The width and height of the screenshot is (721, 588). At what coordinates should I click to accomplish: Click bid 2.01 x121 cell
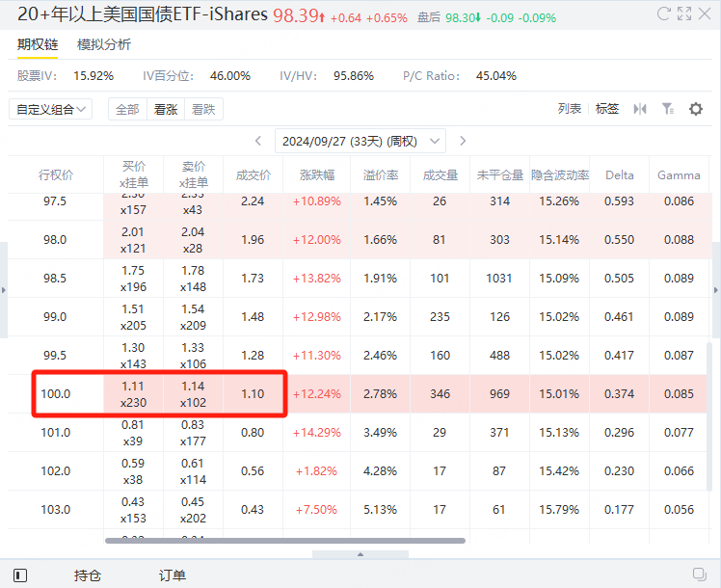click(x=133, y=239)
